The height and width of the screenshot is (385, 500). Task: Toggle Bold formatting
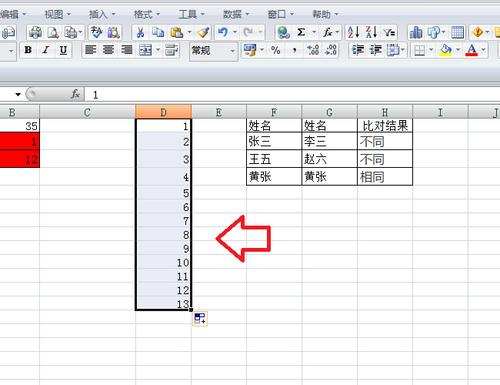point(28,50)
